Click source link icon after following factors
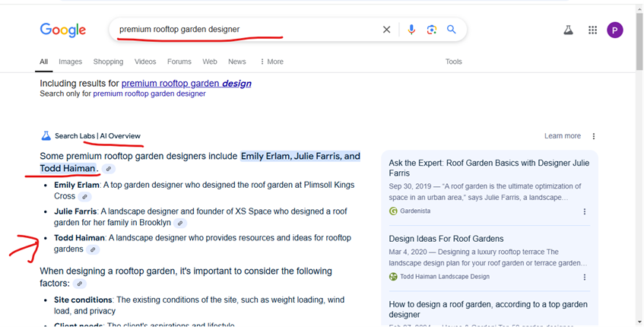Image resolution: width=644 pixels, height=327 pixels. point(80,284)
